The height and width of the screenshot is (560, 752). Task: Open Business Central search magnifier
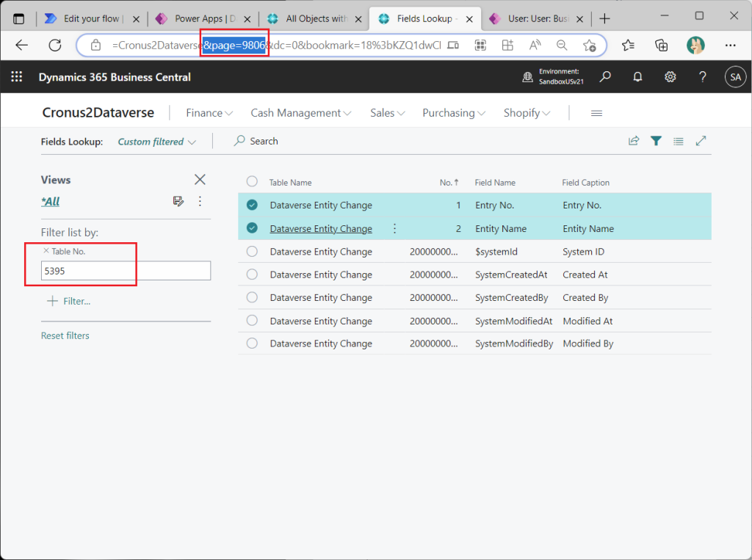605,77
